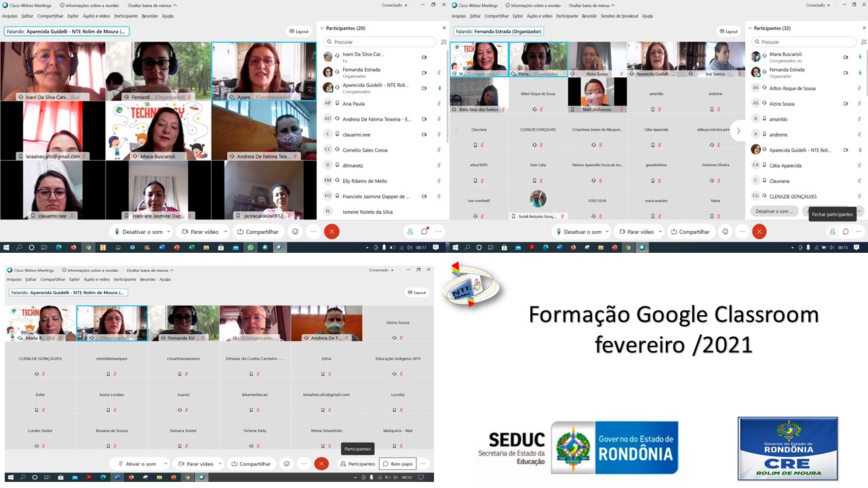Select Marli professora video tile
This screenshot has width=868, height=488.
(597, 95)
